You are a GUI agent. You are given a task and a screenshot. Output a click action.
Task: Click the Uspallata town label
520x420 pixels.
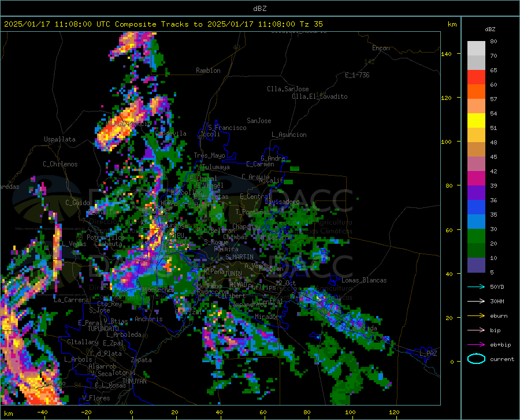click(x=60, y=139)
